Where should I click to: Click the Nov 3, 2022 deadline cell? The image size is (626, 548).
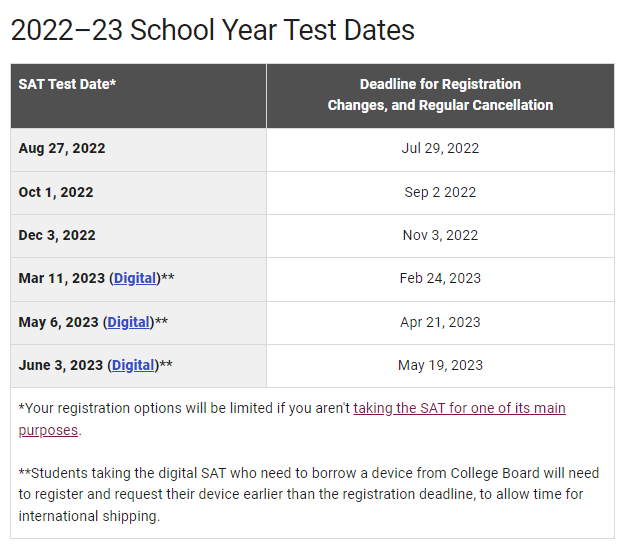pos(440,235)
